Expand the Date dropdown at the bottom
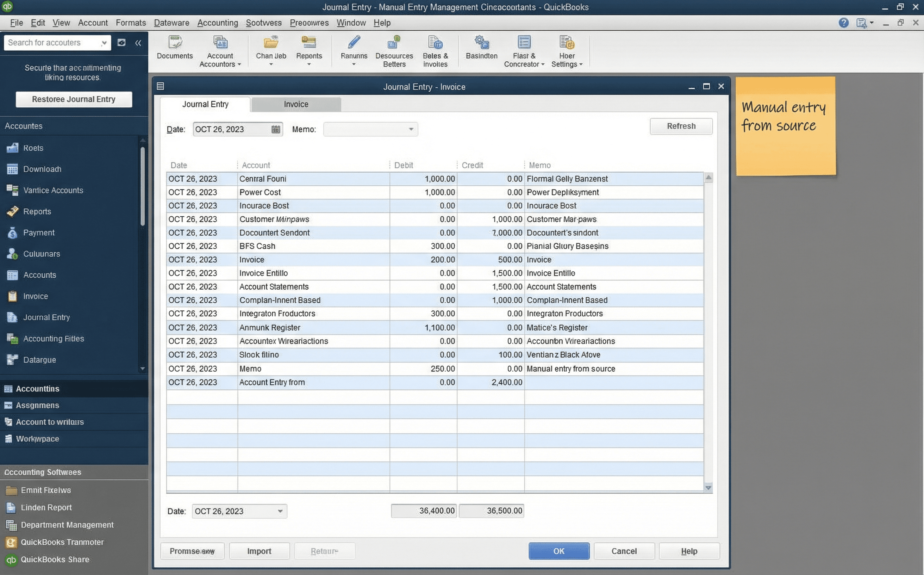924x575 pixels. tap(280, 511)
